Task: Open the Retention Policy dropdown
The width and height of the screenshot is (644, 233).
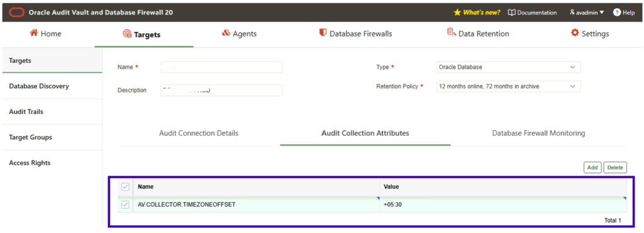Action: pyautogui.click(x=508, y=86)
